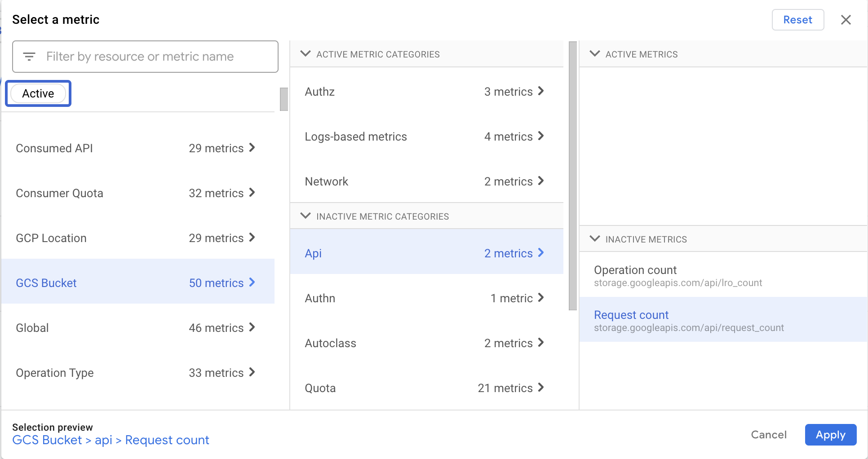Click Logs-based metrics chevron arrow
The height and width of the screenshot is (459, 868).
click(x=541, y=136)
